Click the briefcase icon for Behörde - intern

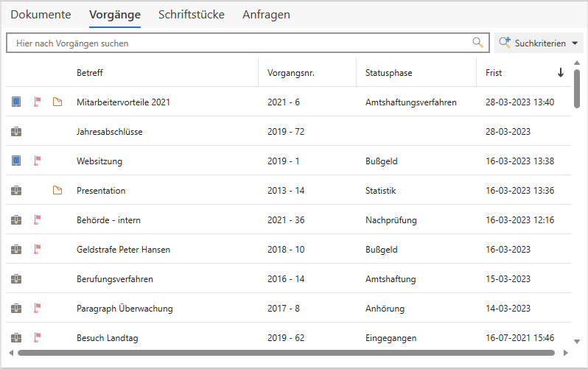[16, 219]
